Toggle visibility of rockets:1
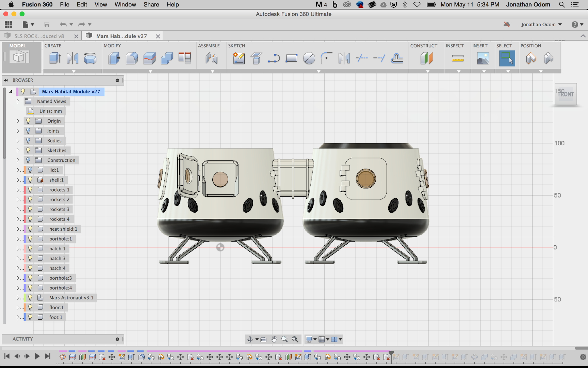588x368 pixels. [x=30, y=190]
